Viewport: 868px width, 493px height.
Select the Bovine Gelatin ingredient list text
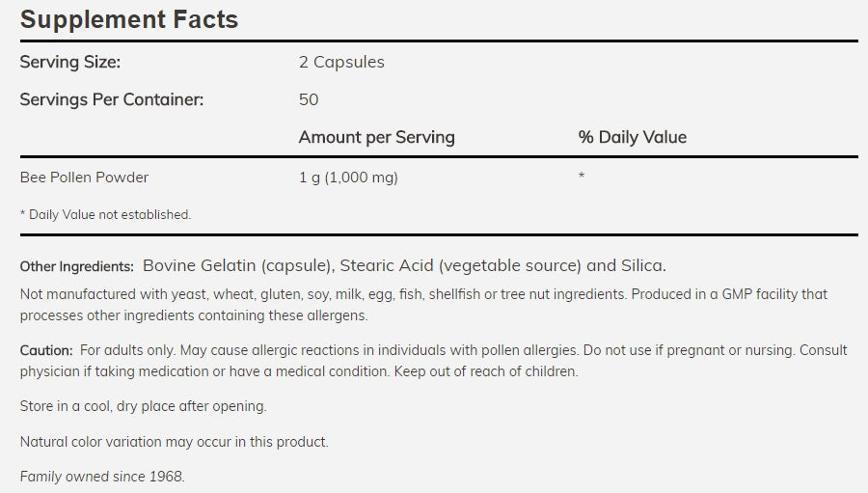point(404,265)
